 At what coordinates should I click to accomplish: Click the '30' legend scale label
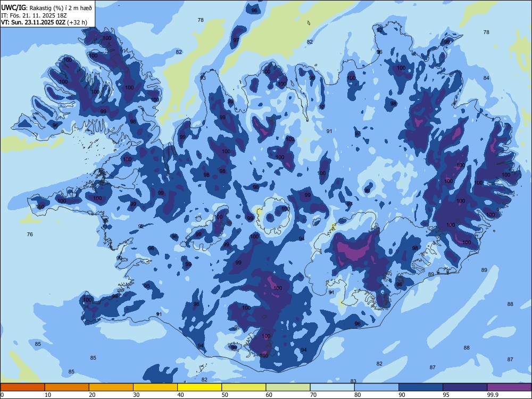pyautogui.click(x=136, y=395)
